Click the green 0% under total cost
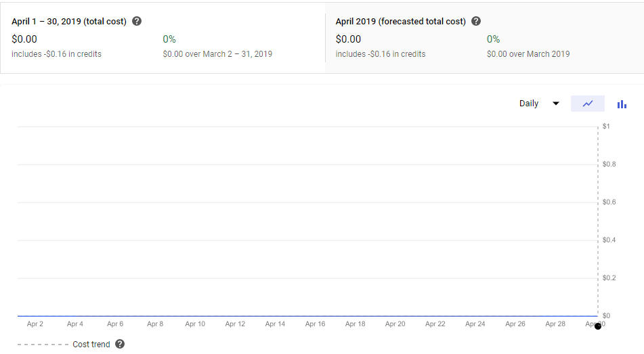The width and height of the screenshot is (644, 354). pyautogui.click(x=169, y=39)
